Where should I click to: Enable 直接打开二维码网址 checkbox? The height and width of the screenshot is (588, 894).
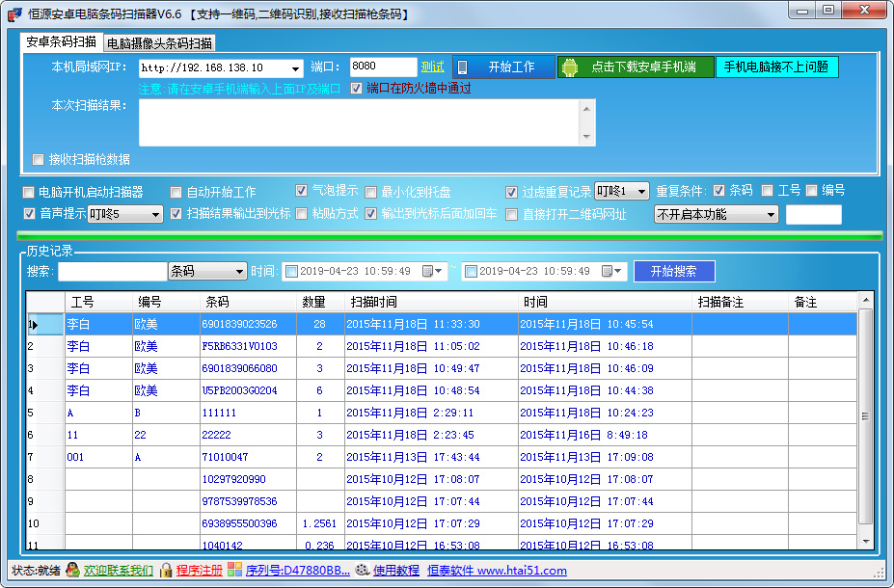511,214
